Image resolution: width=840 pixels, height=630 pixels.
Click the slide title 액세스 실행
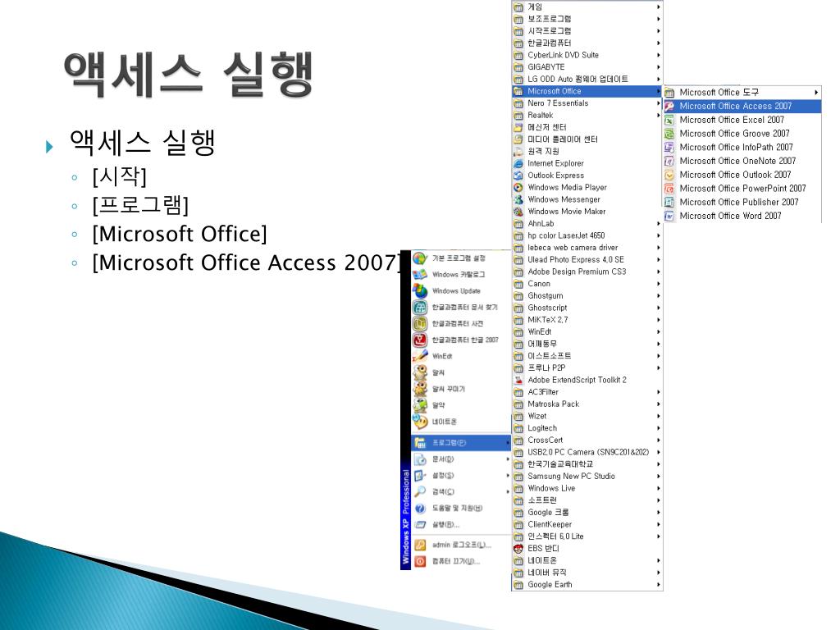(x=189, y=74)
